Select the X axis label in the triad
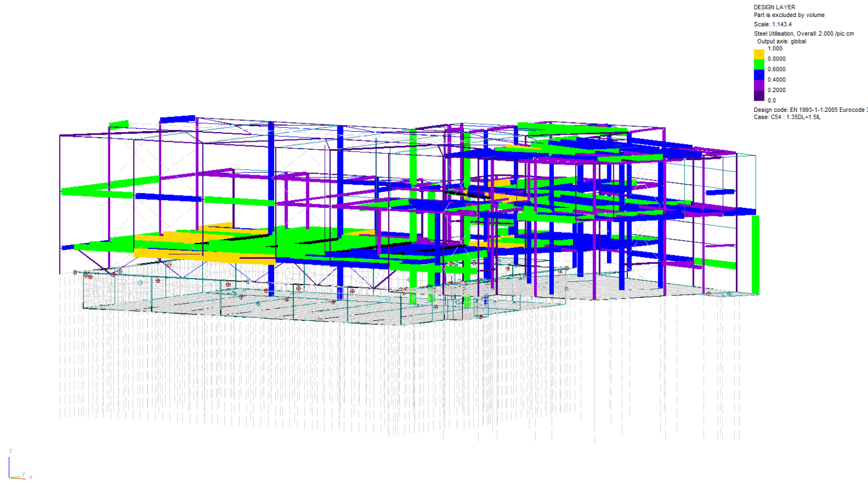The height and width of the screenshot is (487, 868). point(31,477)
